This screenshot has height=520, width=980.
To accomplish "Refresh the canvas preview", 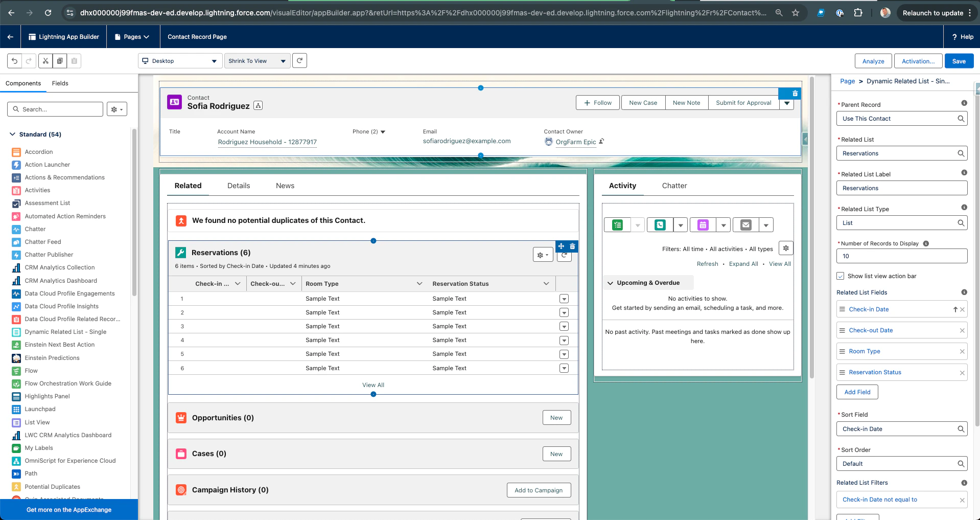I will 300,60.
